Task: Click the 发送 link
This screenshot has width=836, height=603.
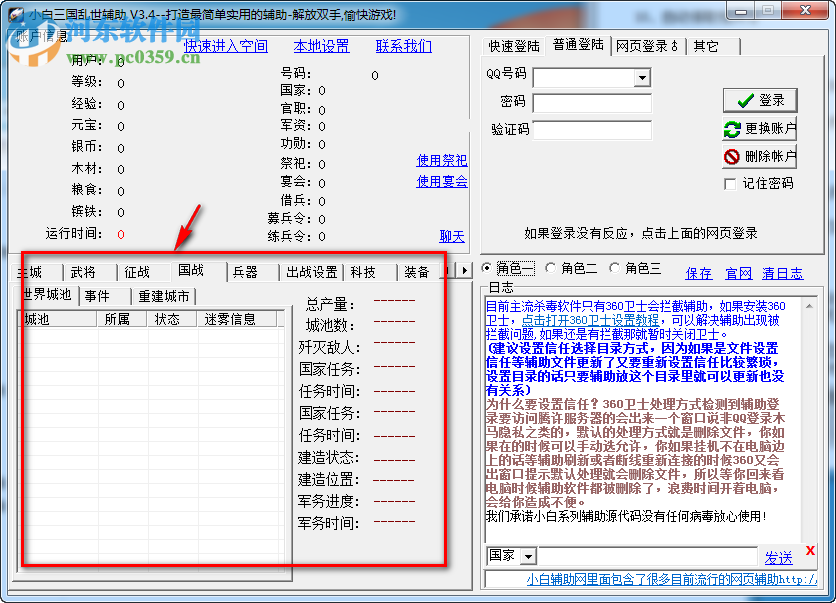Action: 778,558
